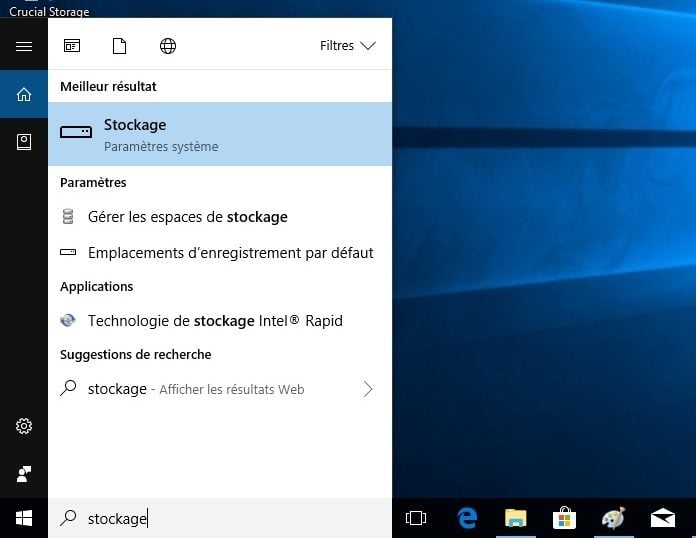
Task: Click the search magnifier in taskbar box
Action: (68, 518)
